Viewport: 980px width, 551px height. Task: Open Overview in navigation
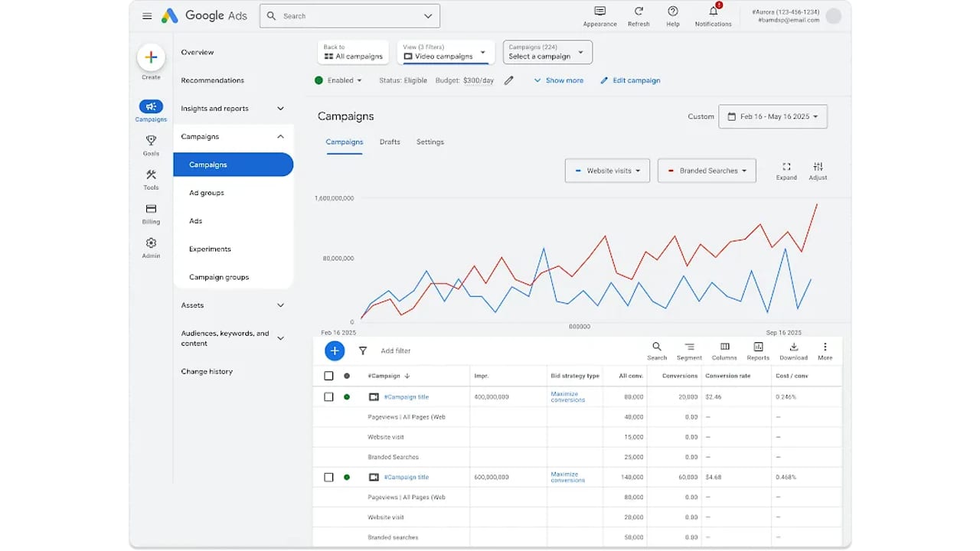(x=198, y=52)
